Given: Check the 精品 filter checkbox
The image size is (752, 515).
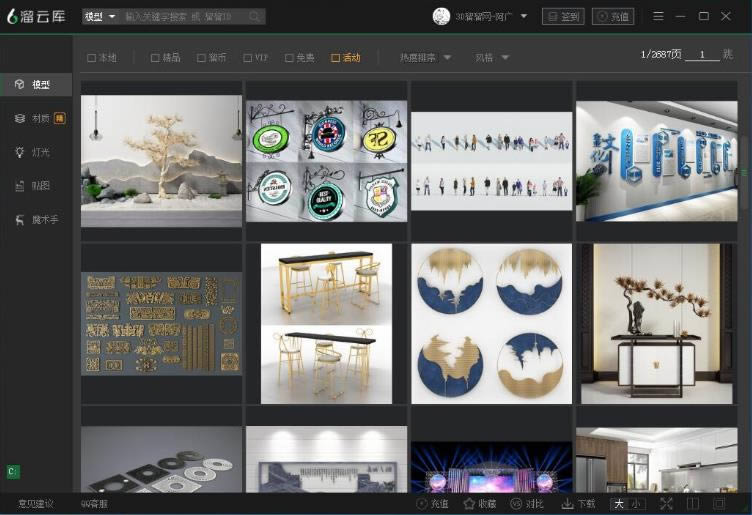Looking at the screenshot, I should [155, 58].
